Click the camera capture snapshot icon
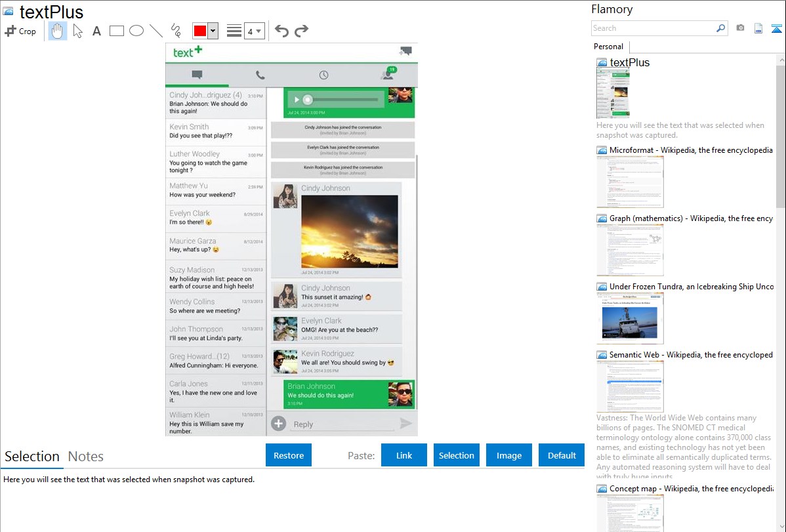 [740, 28]
